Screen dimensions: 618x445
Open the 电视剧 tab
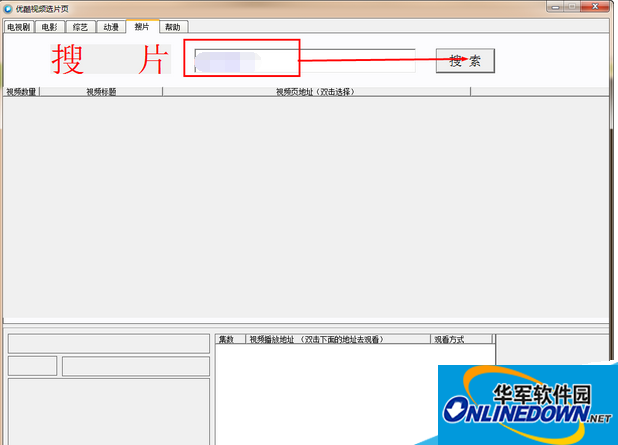19,27
